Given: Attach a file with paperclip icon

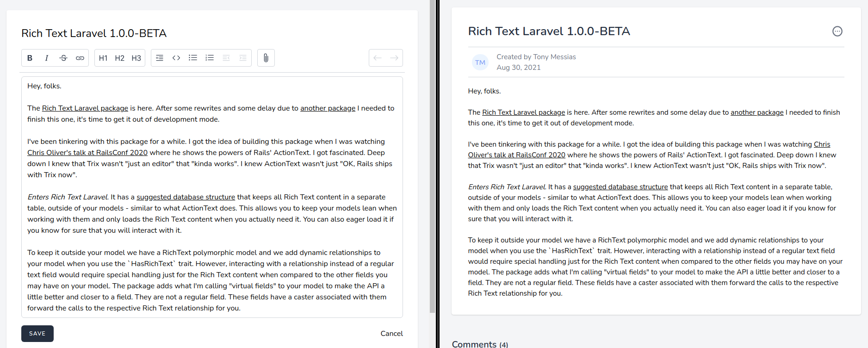Looking at the screenshot, I should [x=266, y=58].
